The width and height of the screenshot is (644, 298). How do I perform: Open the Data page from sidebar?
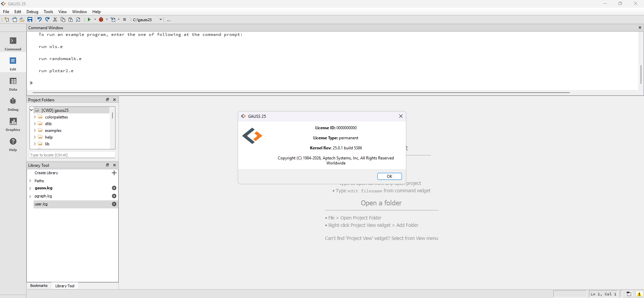[13, 84]
